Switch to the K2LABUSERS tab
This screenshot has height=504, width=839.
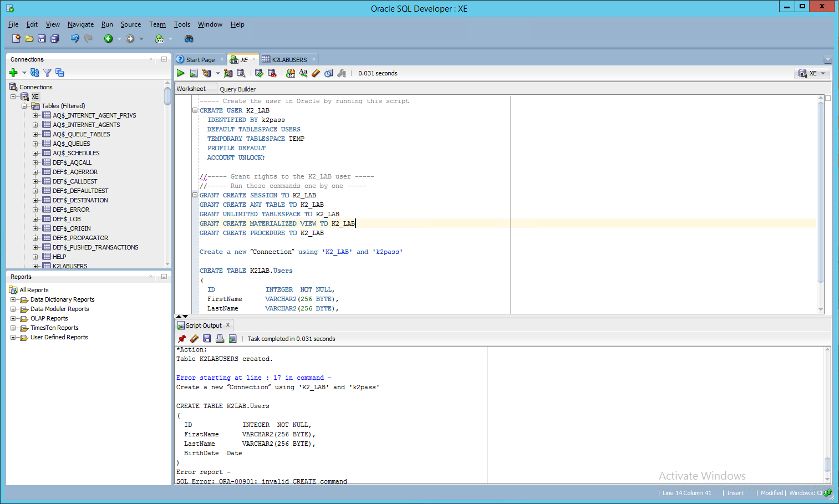click(x=289, y=60)
